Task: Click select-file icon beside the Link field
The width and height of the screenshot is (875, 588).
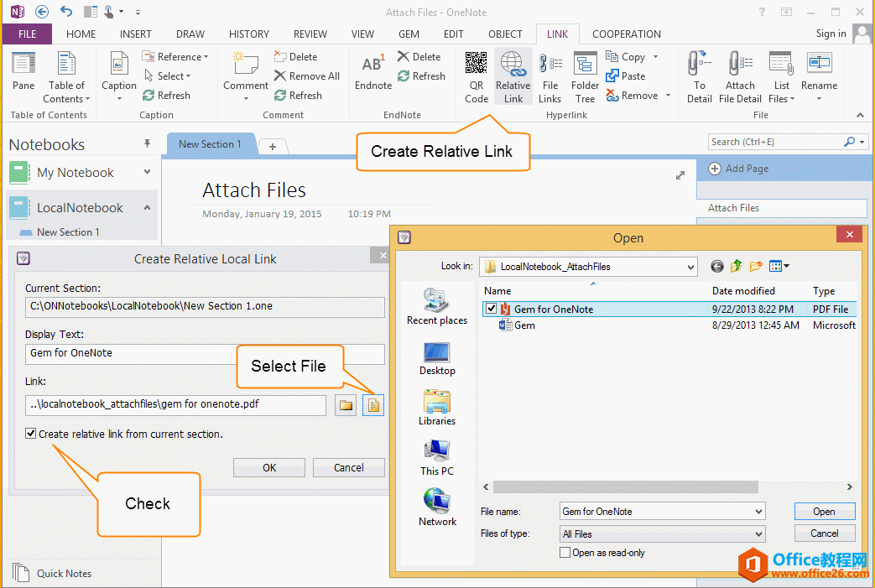Action: coord(373,406)
